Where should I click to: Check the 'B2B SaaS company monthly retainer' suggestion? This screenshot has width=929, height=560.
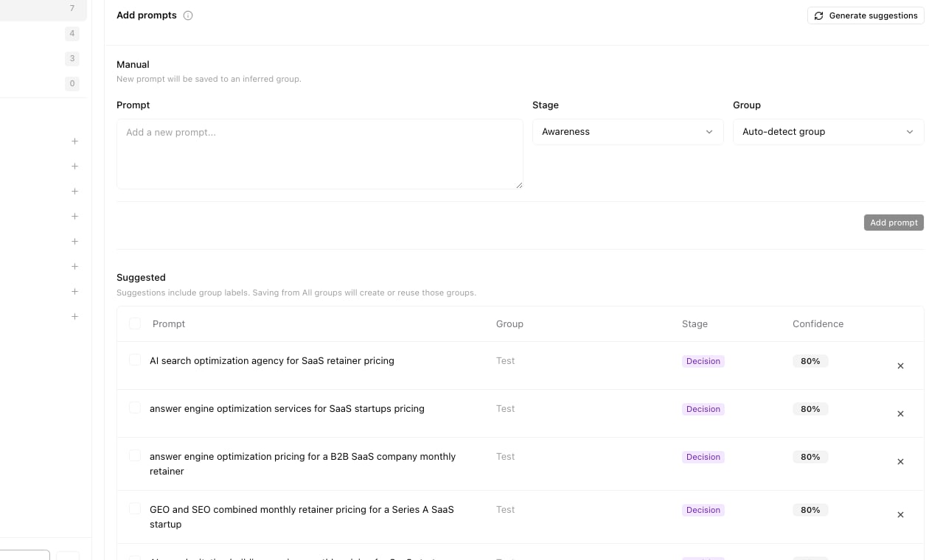click(x=135, y=455)
